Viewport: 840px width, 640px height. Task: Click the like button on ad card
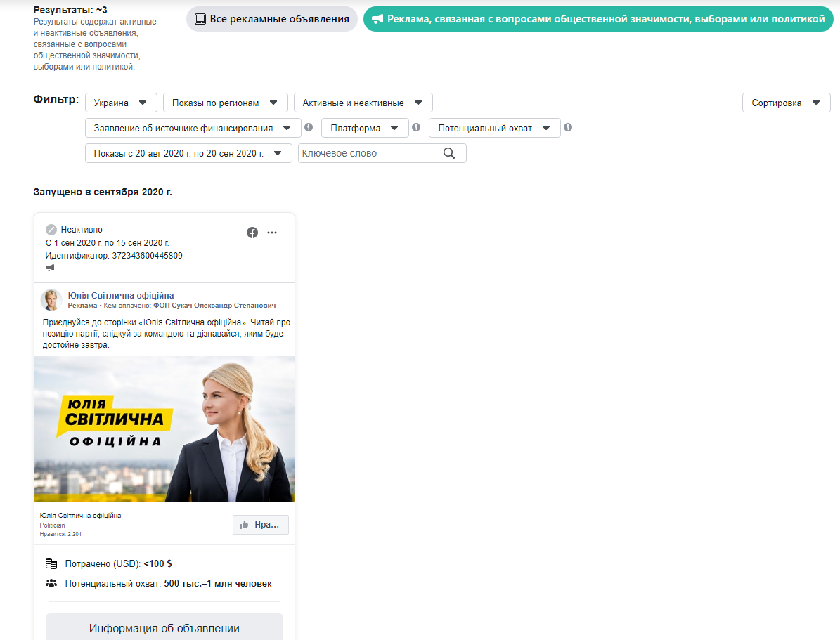click(x=260, y=525)
